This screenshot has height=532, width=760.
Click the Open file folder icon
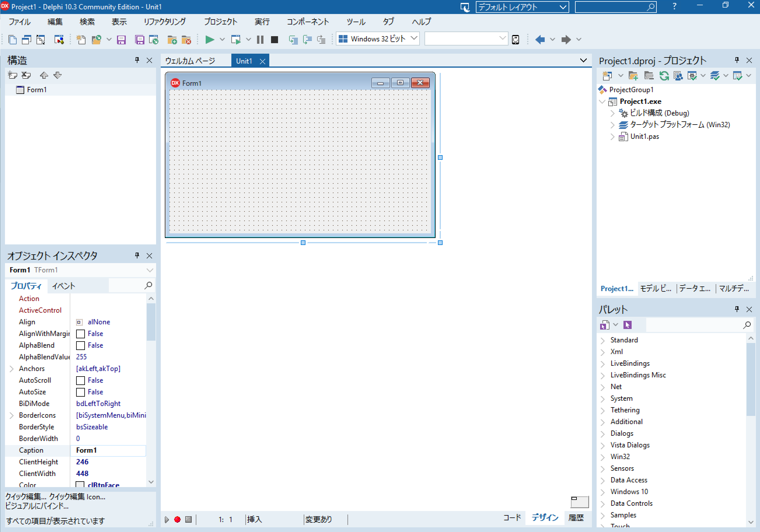pyautogui.click(x=96, y=40)
